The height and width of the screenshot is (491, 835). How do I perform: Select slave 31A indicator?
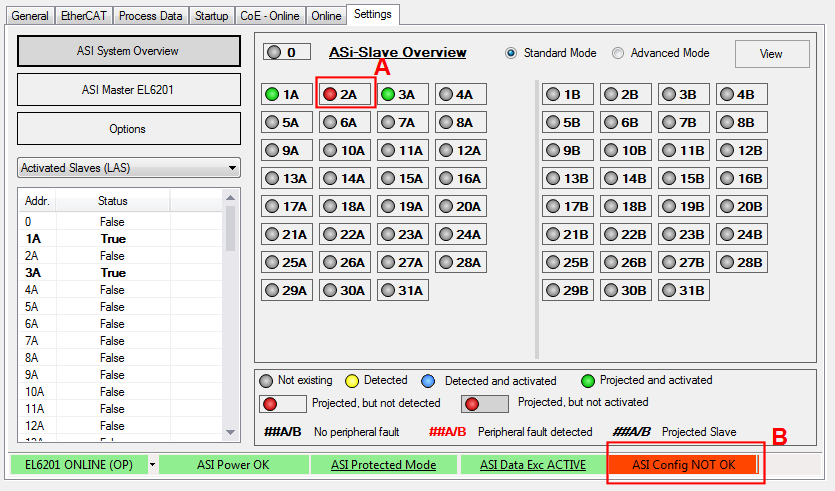(x=403, y=290)
